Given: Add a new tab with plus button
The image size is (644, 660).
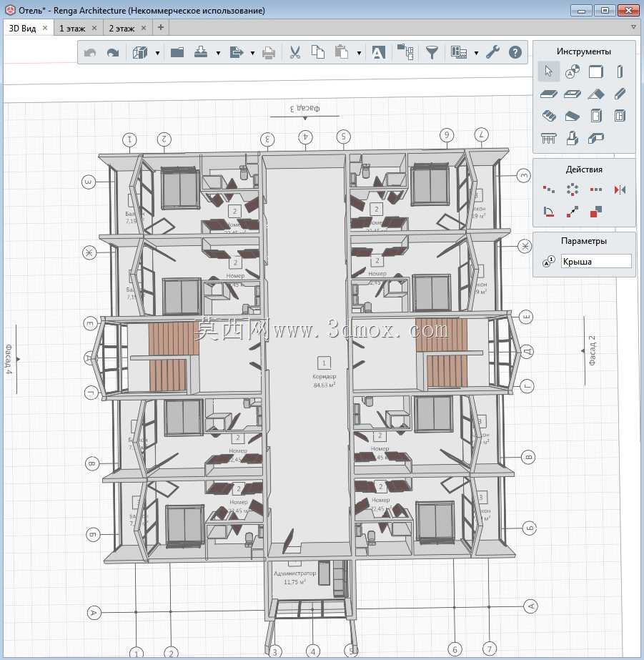Looking at the screenshot, I should pos(160,27).
